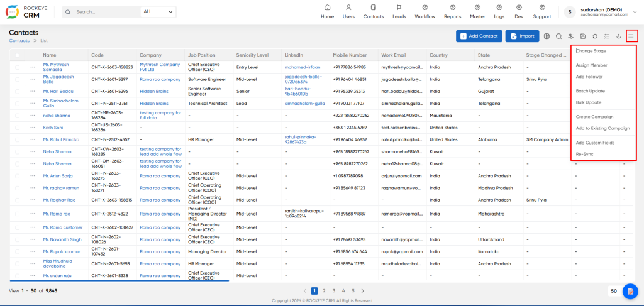The height and width of the screenshot is (306, 644).
Task: Tick the checkbox for Mr. Arjun Sarja
Action: 17,176
